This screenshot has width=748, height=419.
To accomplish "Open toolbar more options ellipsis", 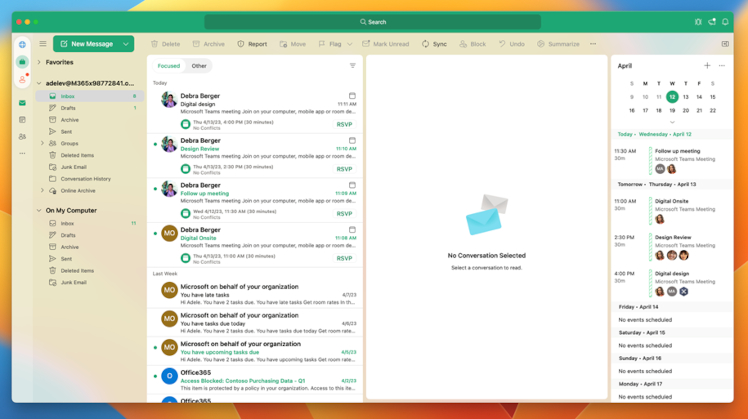I will click(x=593, y=44).
